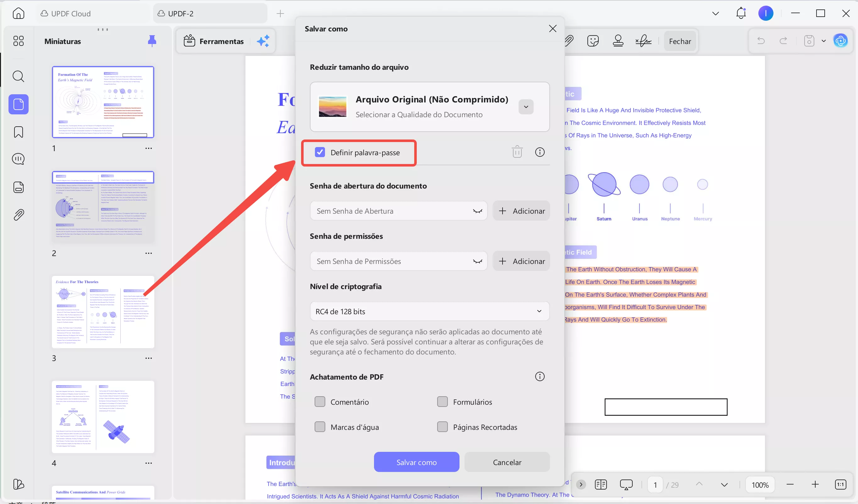Open the search tool in sidebar
The image size is (858, 504).
[18, 76]
